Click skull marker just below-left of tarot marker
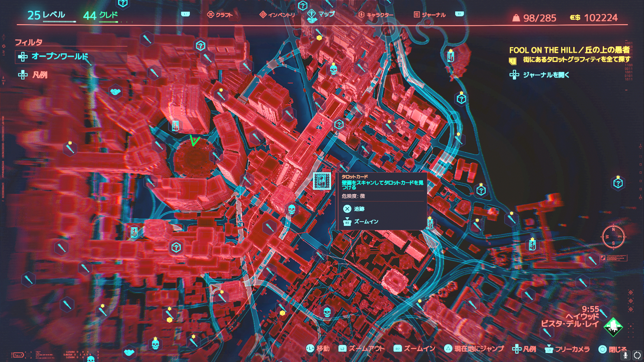644x362 pixels. pyautogui.click(x=291, y=209)
